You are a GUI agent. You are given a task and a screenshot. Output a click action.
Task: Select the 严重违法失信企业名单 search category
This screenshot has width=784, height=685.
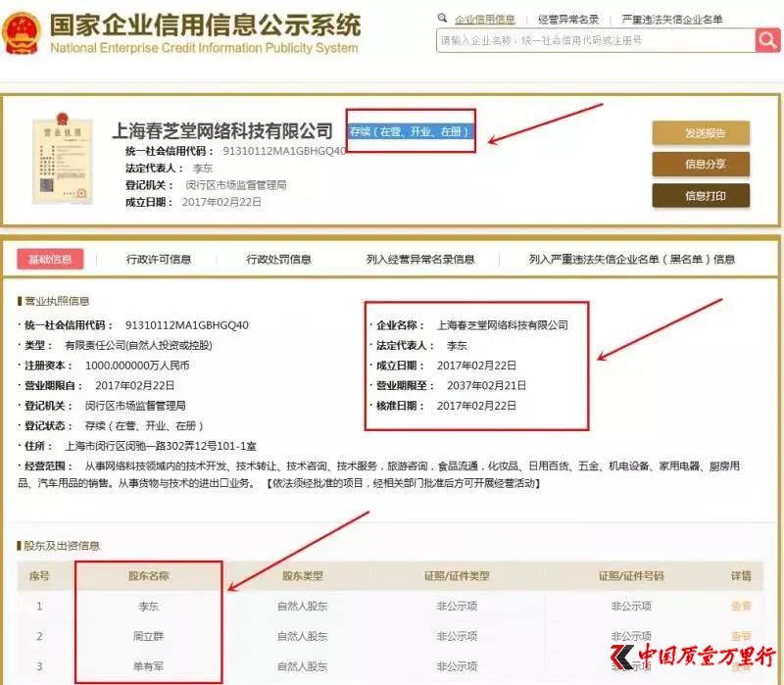(x=671, y=19)
